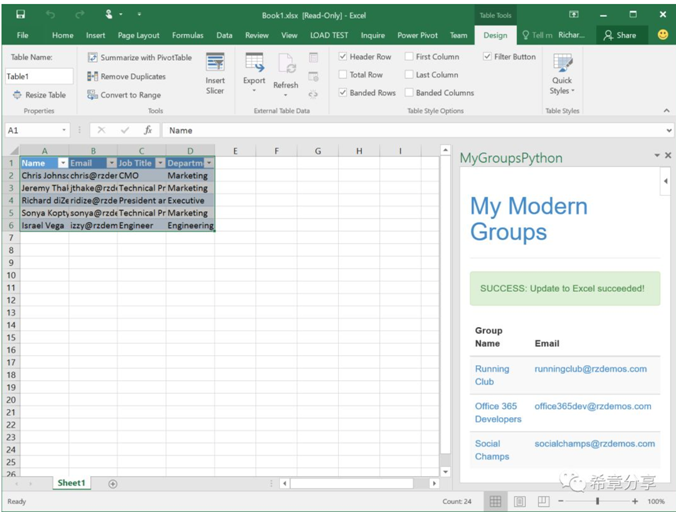Screen dimensions: 676x512
Task: Click the Table Name input field
Action: [x=39, y=76]
